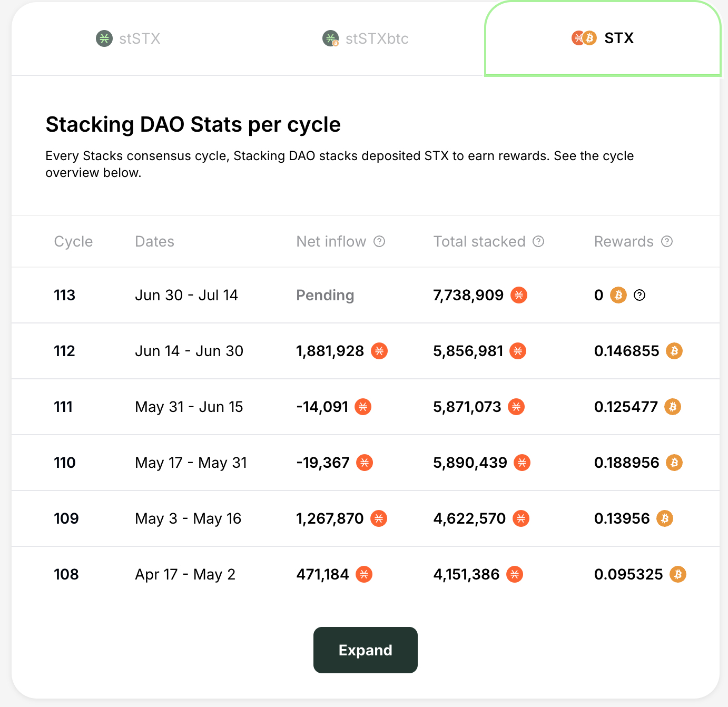The width and height of the screenshot is (728, 707).
Task: Click the STX icon beside 7,738,909
Action: click(x=519, y=295)
